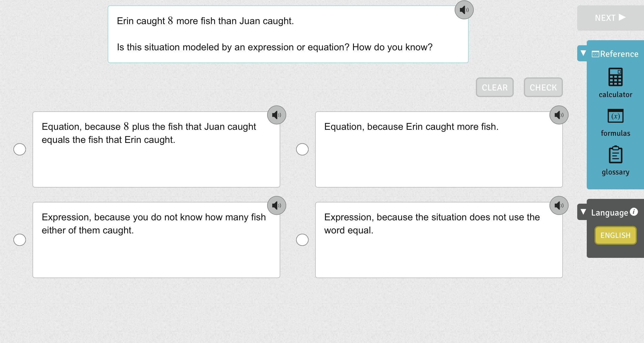The image size is (644, 343).
Task: Play audio for the question prompt
Action: [x=464, y=10]
